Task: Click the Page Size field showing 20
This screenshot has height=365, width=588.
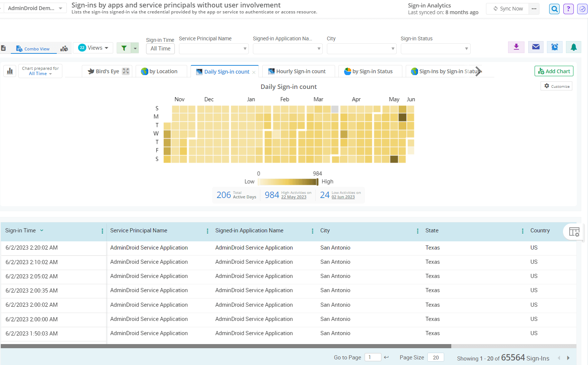Action: 436,357
